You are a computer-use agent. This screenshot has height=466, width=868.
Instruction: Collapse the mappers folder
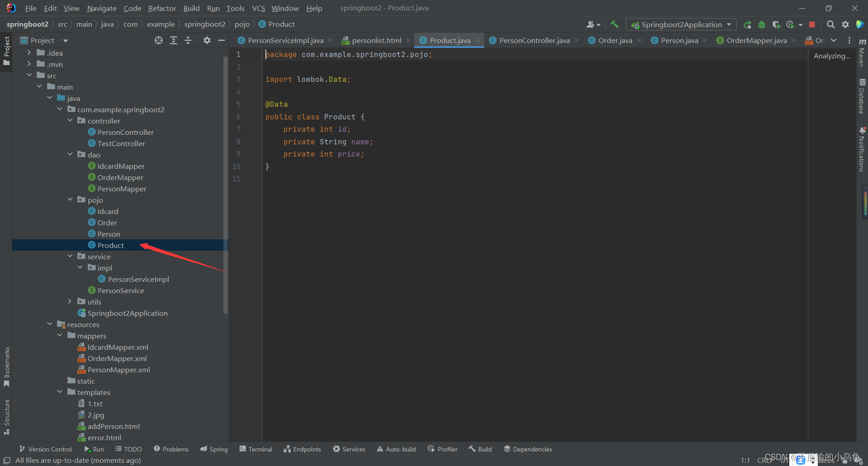tap(60, 336)
